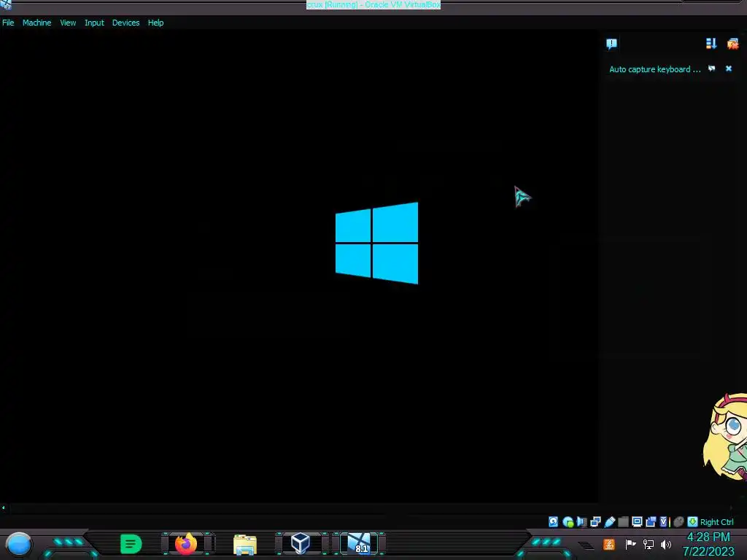Click the left arrow of horizontal scrollbar
The image size is (747, 560).
[x=4, y=507]
